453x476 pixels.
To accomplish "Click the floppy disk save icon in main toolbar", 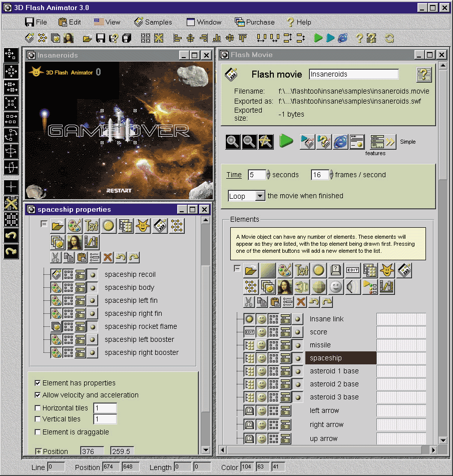I will [101, 38].
